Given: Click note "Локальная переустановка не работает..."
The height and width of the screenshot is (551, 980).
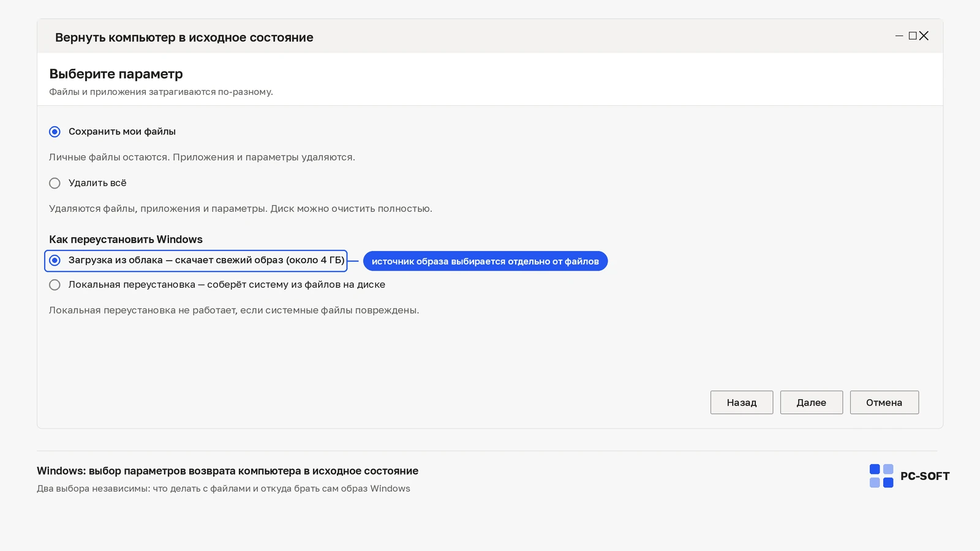Looking at the screenshot, I should pos(234,310).
